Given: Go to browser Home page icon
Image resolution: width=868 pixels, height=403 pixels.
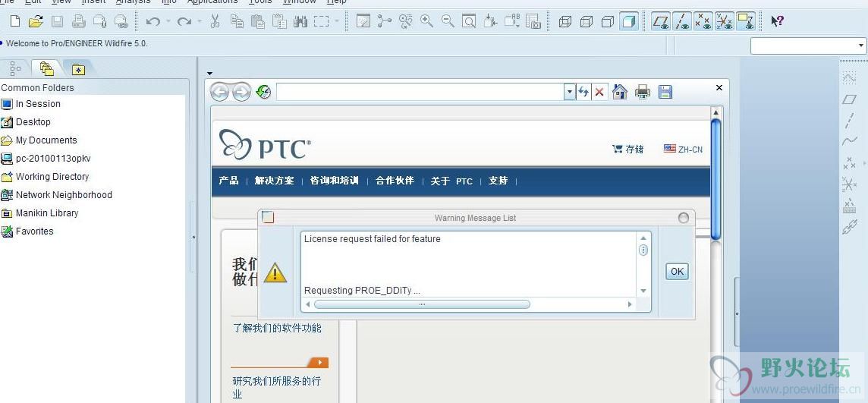Looking at the screenshot, I should point(620,92).
